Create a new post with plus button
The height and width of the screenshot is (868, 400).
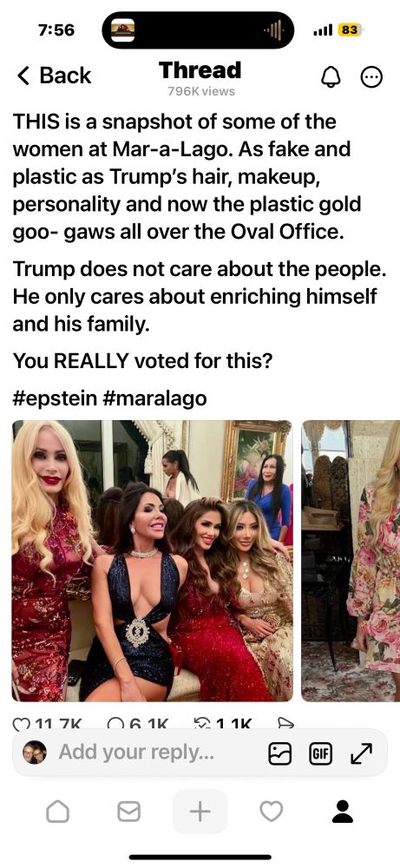tap(200, 812)
